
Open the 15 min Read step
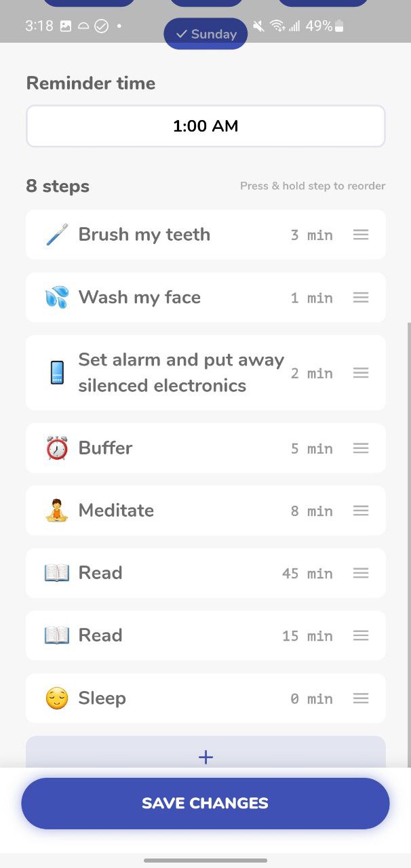100,635
